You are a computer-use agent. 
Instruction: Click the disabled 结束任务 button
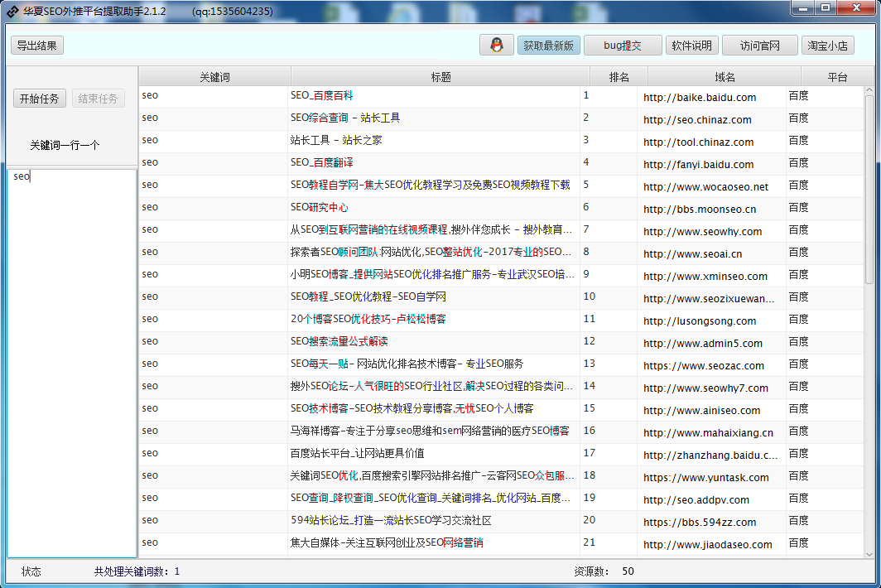(x=98, y=99)
